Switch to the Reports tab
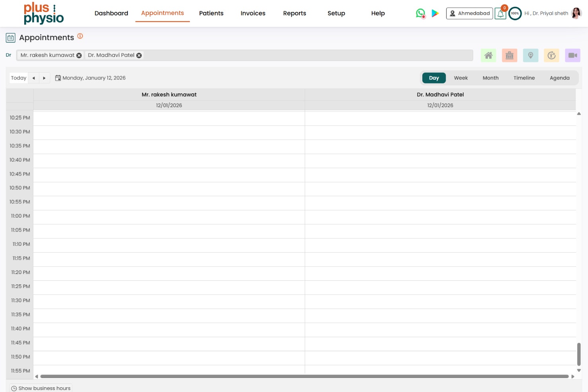 [294, 13]
